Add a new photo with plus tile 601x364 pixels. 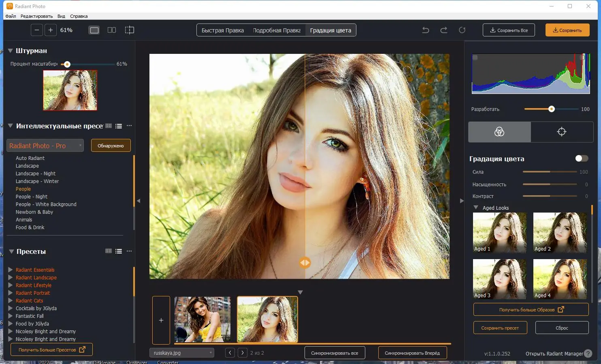click(x=161, y=320)
